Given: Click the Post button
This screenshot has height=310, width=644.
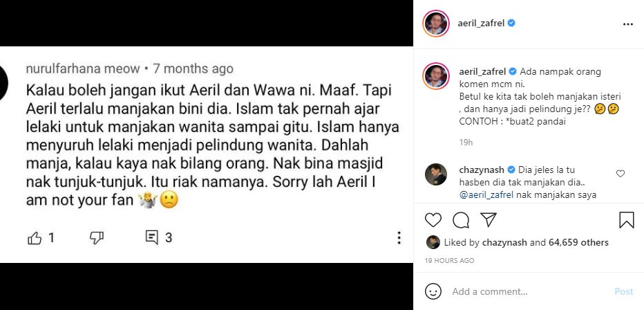Looking at the screenshot, I should (x=623, y=291).
